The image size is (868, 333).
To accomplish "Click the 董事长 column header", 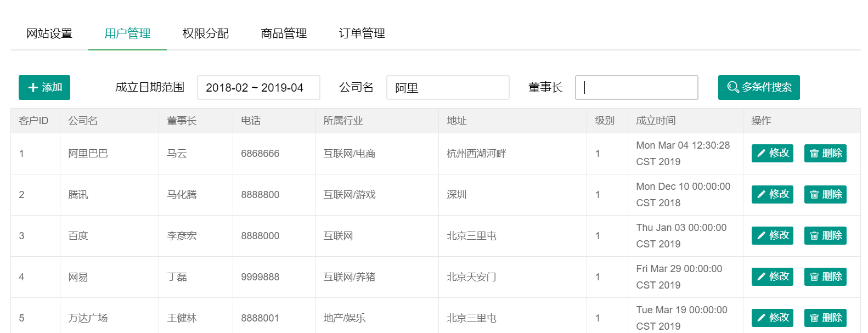I will coord(196,121).
